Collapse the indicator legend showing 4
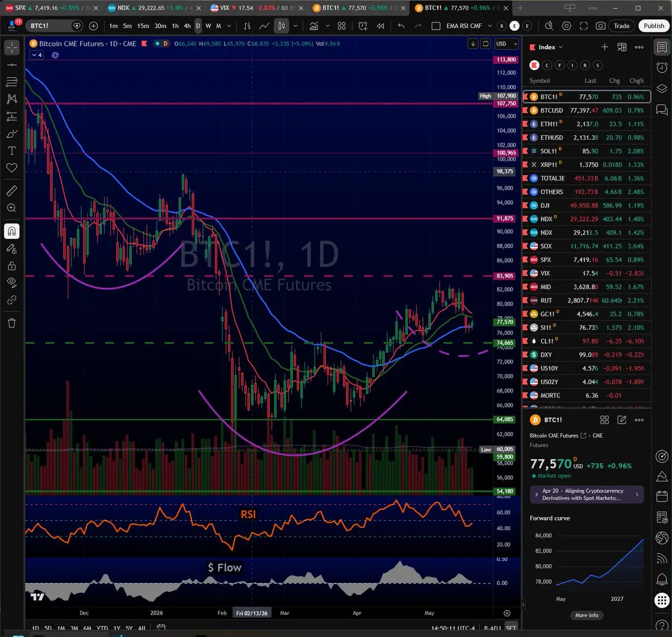Image resolution: width=672 pixels, height=637 pixels. click(37, 55)
